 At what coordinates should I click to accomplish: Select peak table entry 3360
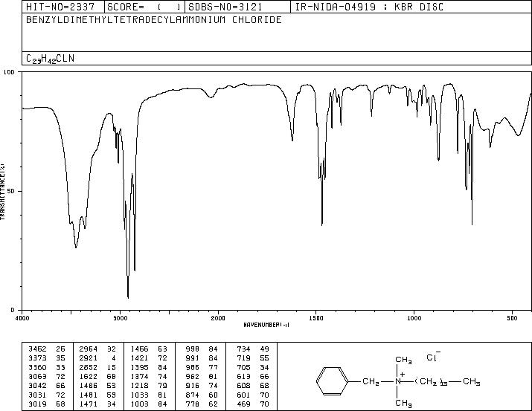tap(37, 367)
